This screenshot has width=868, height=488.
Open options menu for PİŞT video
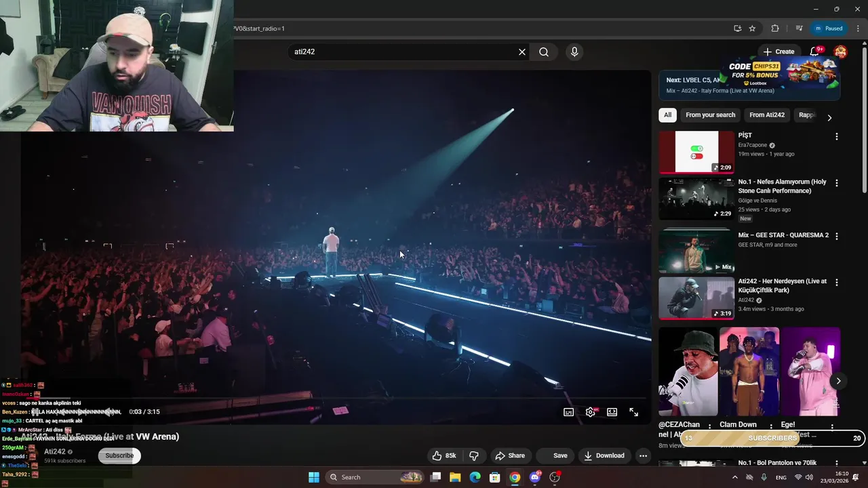point(836,136)
